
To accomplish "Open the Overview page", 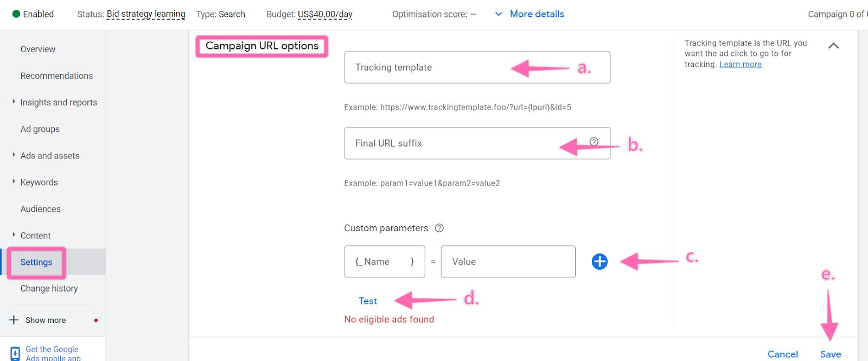I will [x=38, y=49].
